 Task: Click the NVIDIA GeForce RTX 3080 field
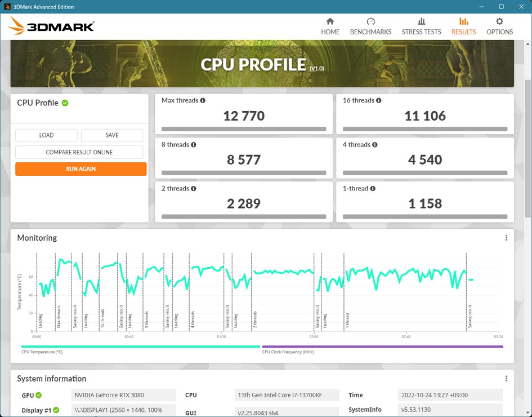pyautogui.click(x=123, y=395)
